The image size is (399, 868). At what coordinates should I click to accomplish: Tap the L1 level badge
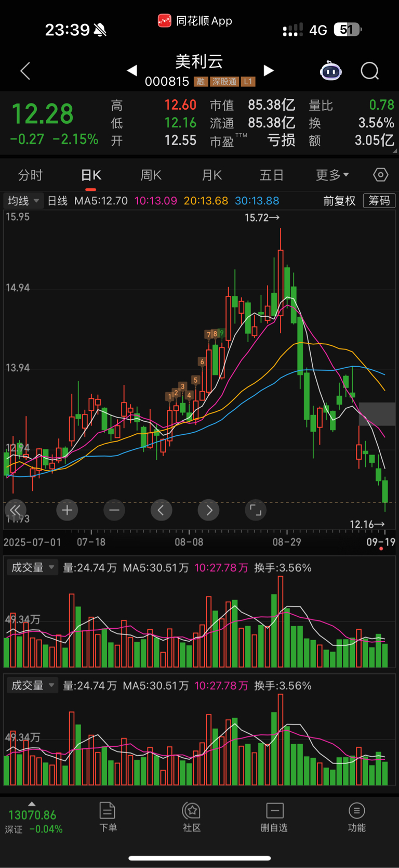coord(248,82)
